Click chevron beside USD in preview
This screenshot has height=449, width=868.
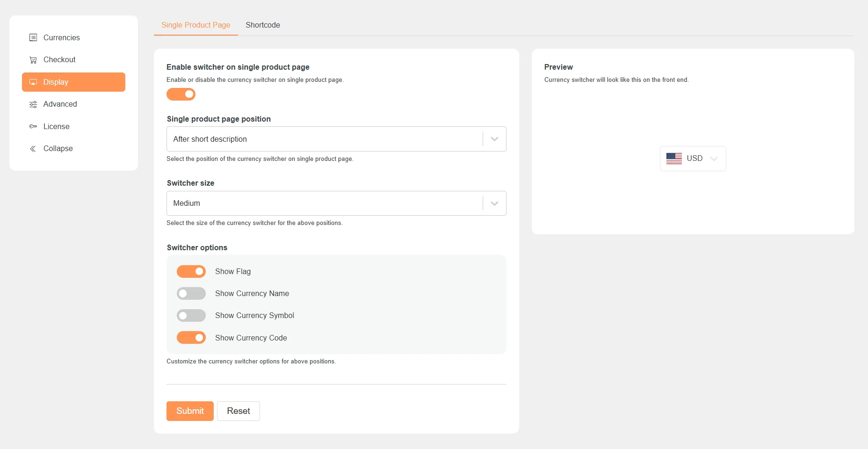coord(714,159)
